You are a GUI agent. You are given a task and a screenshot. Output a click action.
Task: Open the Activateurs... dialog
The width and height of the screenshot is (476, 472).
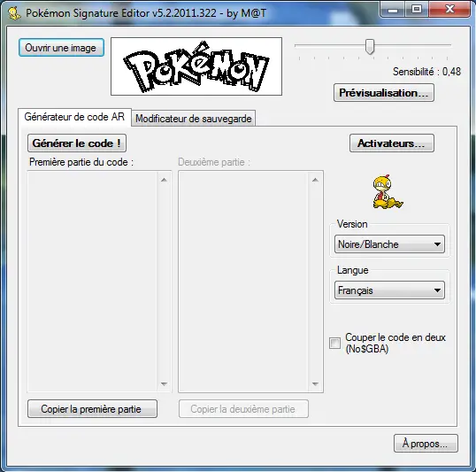click(x=392, y=143)
